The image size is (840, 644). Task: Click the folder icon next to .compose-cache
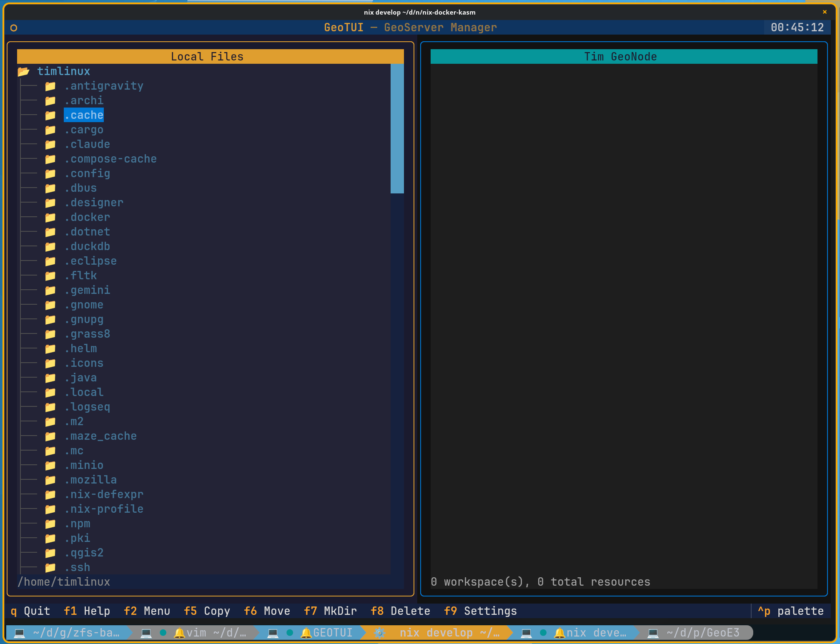click(50, 159)
